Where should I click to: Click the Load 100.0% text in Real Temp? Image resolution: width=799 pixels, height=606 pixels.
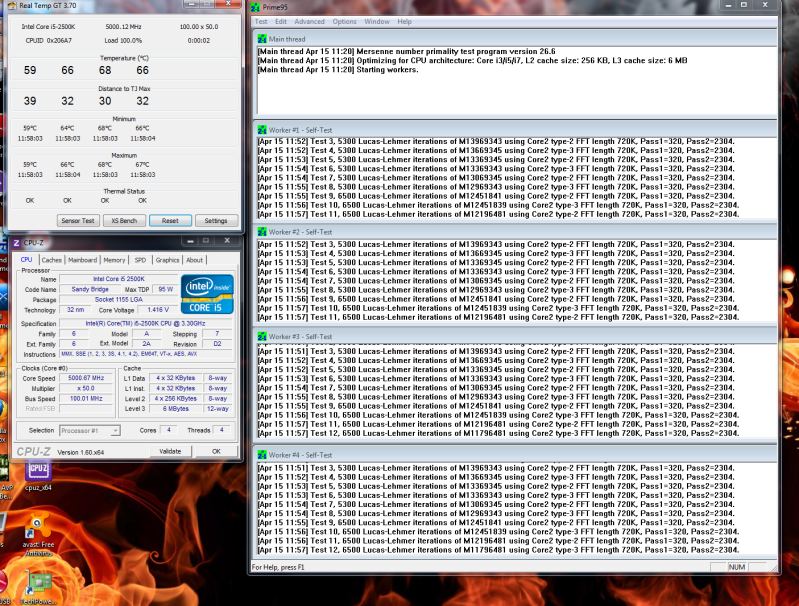click(123, 40)
